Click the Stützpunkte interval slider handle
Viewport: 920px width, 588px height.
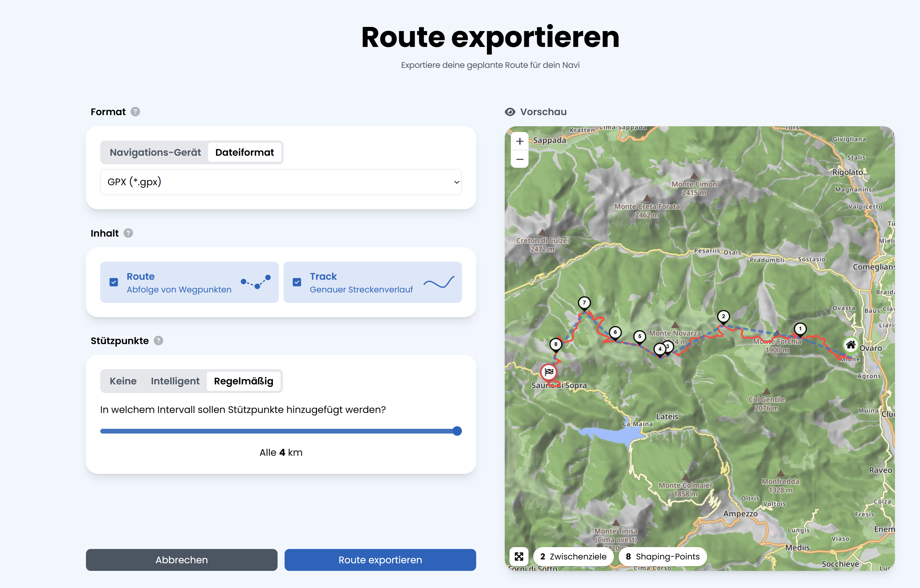(x=457, y=431)
